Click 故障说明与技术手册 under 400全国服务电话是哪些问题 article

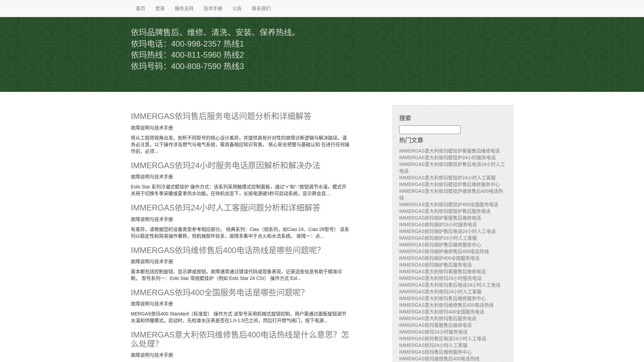(152, 304)
